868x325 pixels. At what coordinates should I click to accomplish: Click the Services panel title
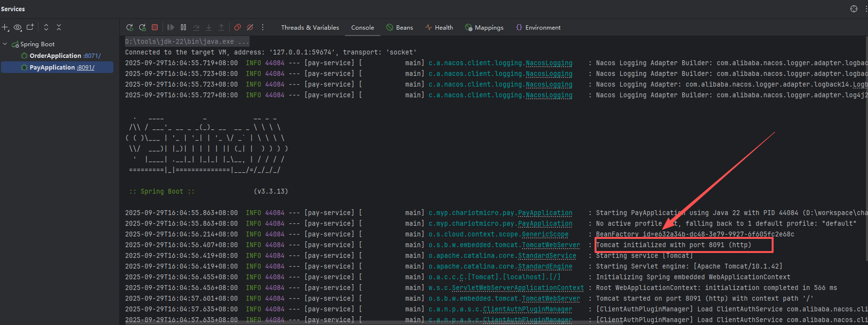pos(13,9)
